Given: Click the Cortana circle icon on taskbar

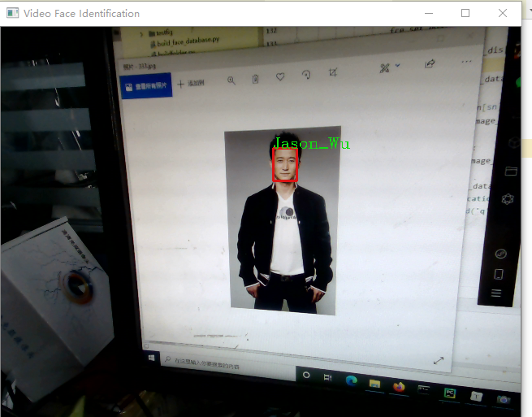Looking at the screenshot, I should pyautogui.click(x=306, y=375).
